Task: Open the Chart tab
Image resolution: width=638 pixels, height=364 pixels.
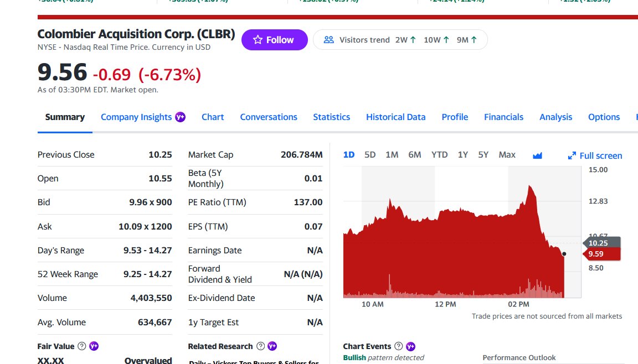Action: pos(213,117)
